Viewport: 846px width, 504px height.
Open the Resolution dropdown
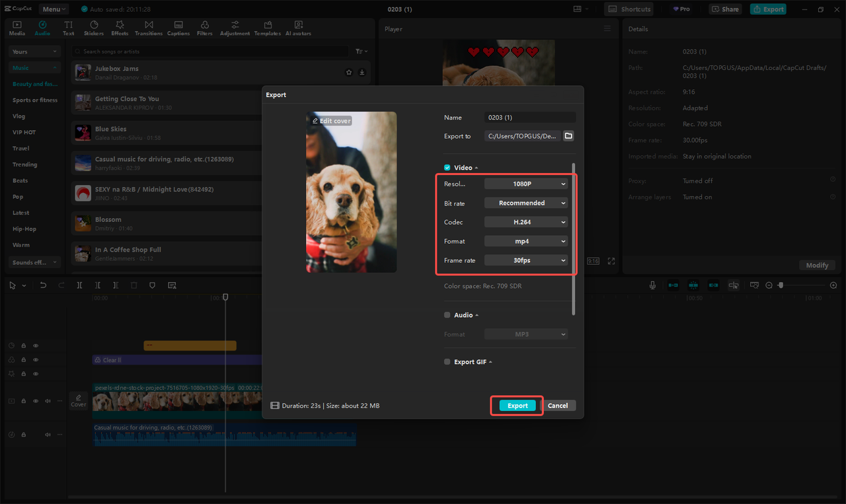pos(525,183)
